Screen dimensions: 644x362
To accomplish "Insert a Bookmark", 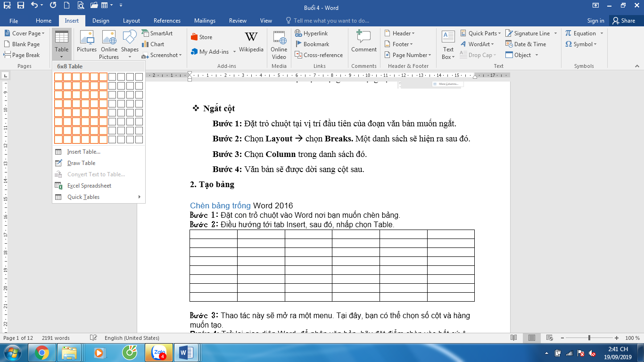I will point(312,44).
